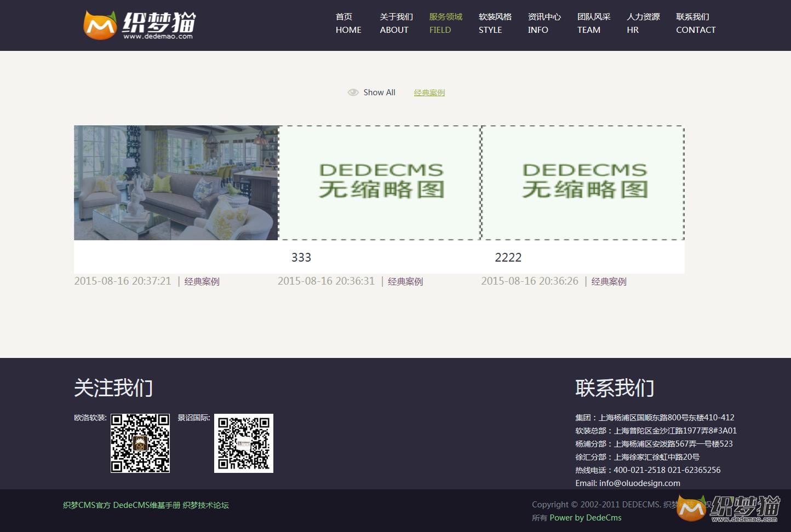
Task: Open the 首页 HOME menu item
Action: pyautogui.click(x=348, y=24)
